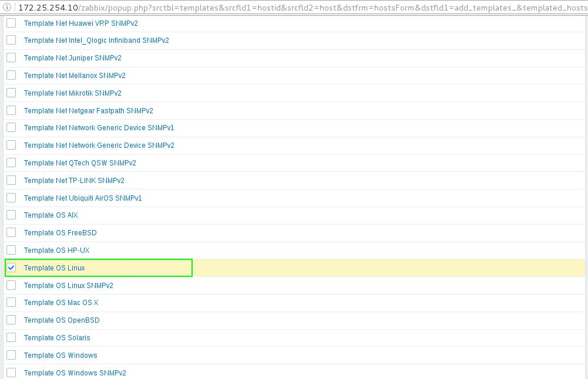The height and width of the screenshot is (379, 588).
Task: Check the Template Net Intel_Qlogic Infiniband SNMPv2 box
Action: pos(11,40)
